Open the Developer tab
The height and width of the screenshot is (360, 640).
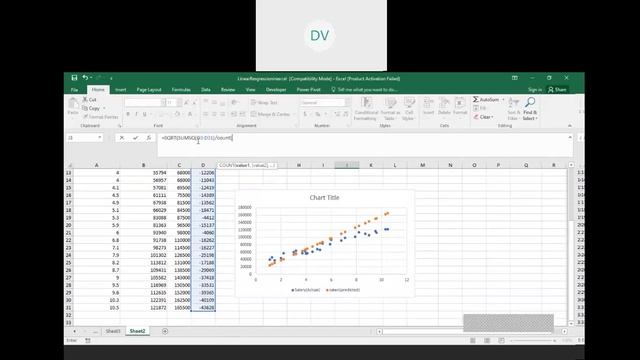pos(276,90)
